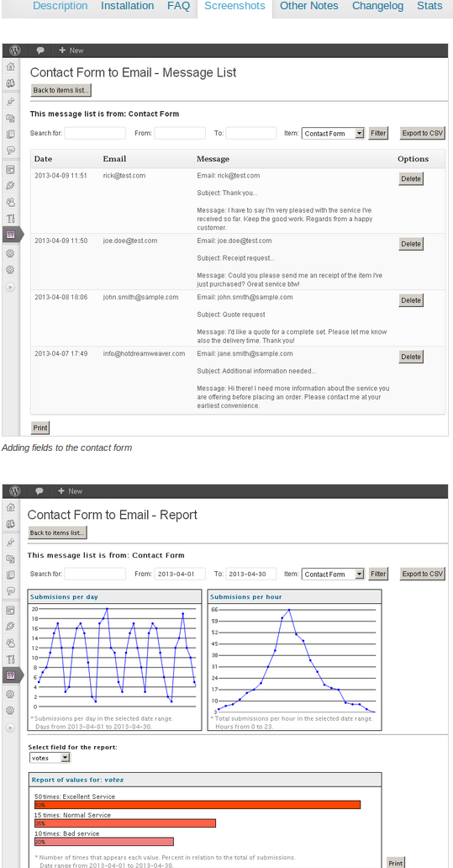Click WordPress logo in Message List screenshot

point(14,50)
